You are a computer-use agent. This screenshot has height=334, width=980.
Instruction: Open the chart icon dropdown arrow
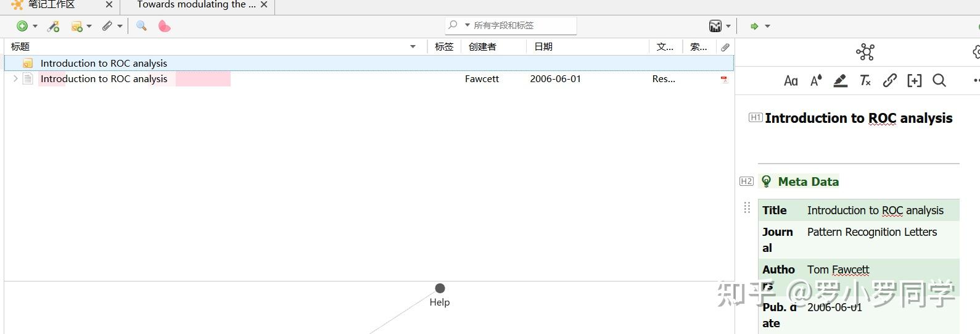point(728,26)
